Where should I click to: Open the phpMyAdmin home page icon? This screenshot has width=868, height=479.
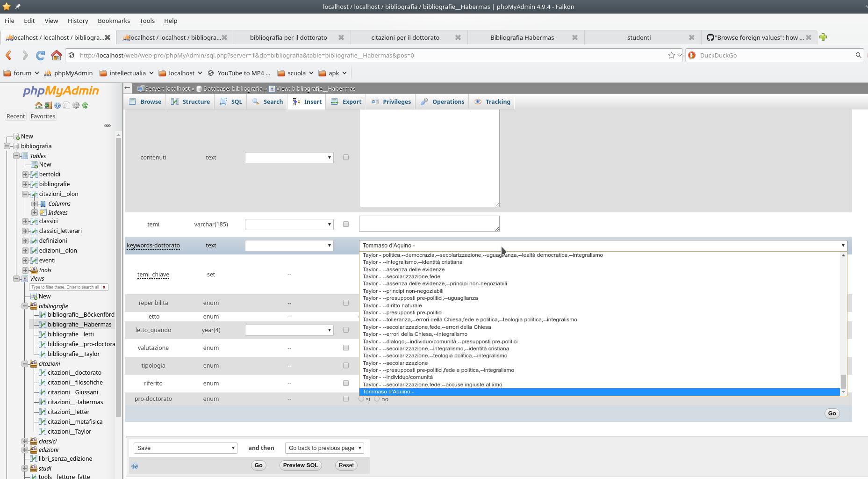point(39,105)
